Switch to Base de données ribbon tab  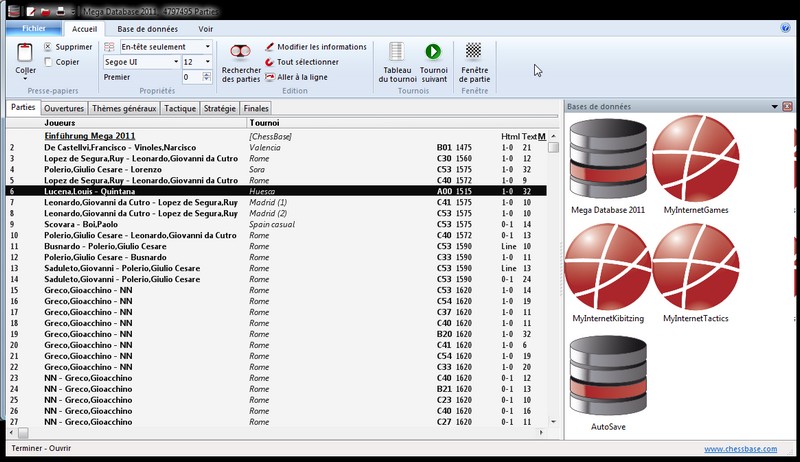click(x=147, y=30)
